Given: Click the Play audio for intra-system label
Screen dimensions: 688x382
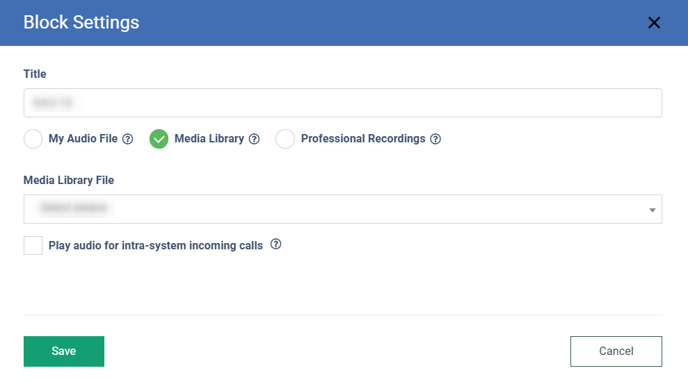Looking at the screenshot, I should [156, 246].
